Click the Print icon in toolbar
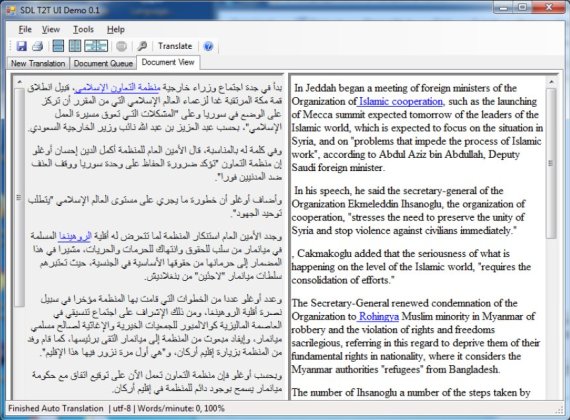 pos(38,46)
